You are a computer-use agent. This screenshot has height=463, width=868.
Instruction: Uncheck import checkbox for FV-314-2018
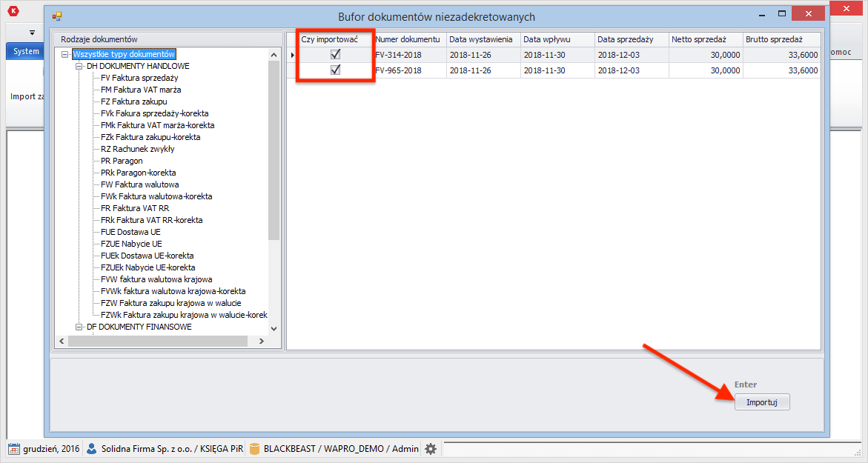(335, 54)
